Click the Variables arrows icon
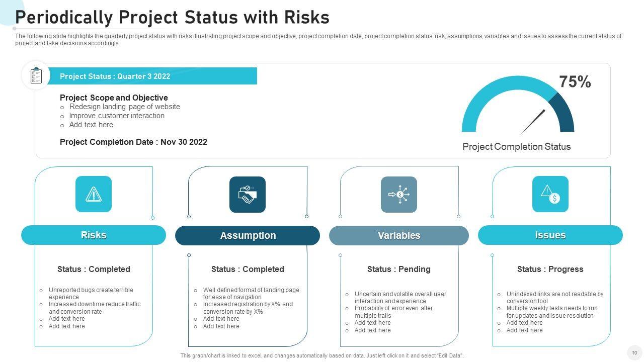The width and height of the screenshot is (644, 362). [x=399, y=195]
